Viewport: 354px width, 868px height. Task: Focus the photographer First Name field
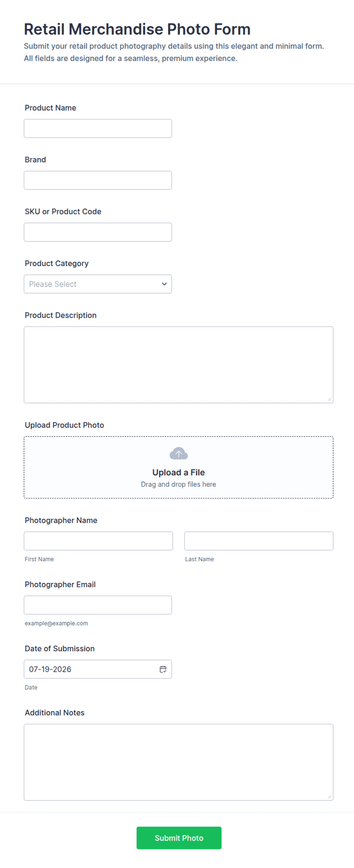98,541
